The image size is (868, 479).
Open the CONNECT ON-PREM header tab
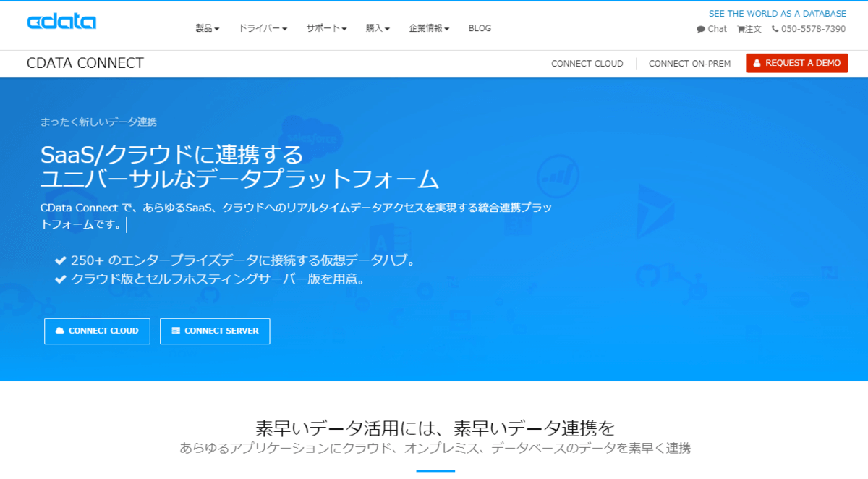[689, 64]
